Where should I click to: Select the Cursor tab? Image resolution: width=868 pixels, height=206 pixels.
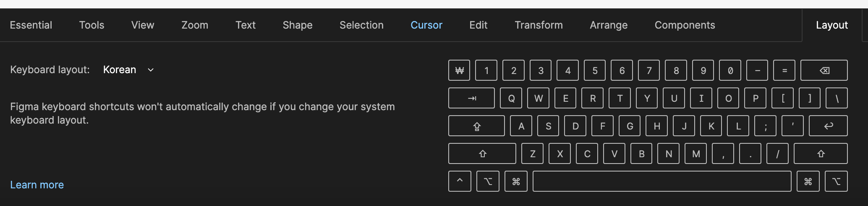(426, 25)
